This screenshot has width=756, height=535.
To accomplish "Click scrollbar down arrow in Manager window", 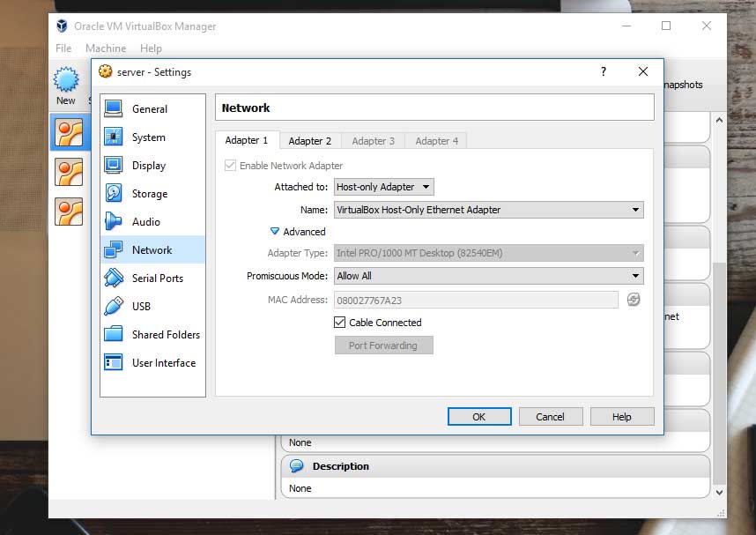I will click(719, 493).
